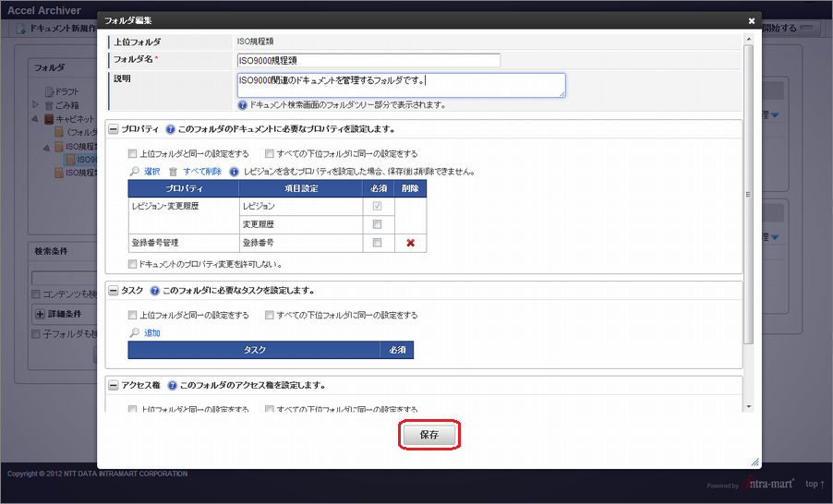
Task: Select ドラフト in background folder tree
Action: [66, 92]
